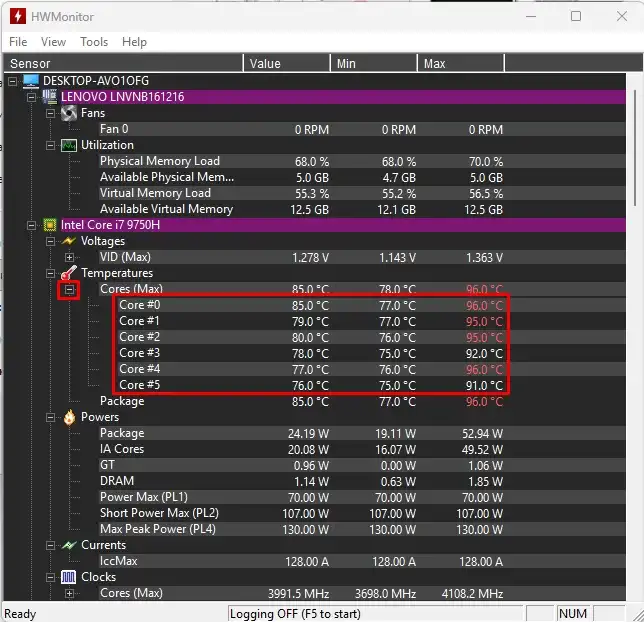This screenshot has height=622, width=644.
Task: Open the View menu
Action: coord(53,42)
